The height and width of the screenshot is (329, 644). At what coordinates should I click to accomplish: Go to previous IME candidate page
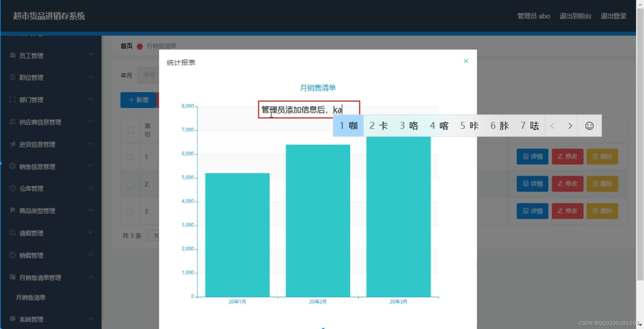click(552, 126)
